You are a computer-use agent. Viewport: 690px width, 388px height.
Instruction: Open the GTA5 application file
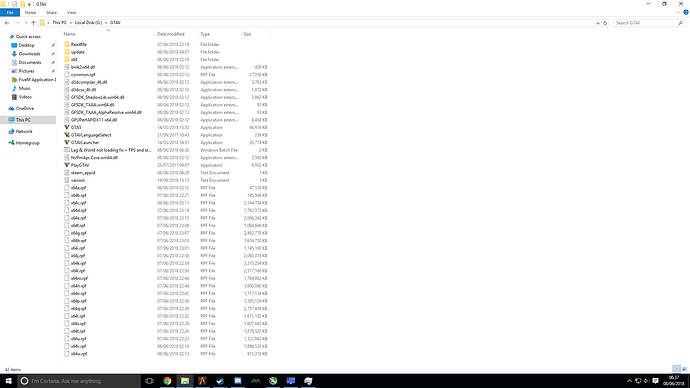click(x=76, y=128)
